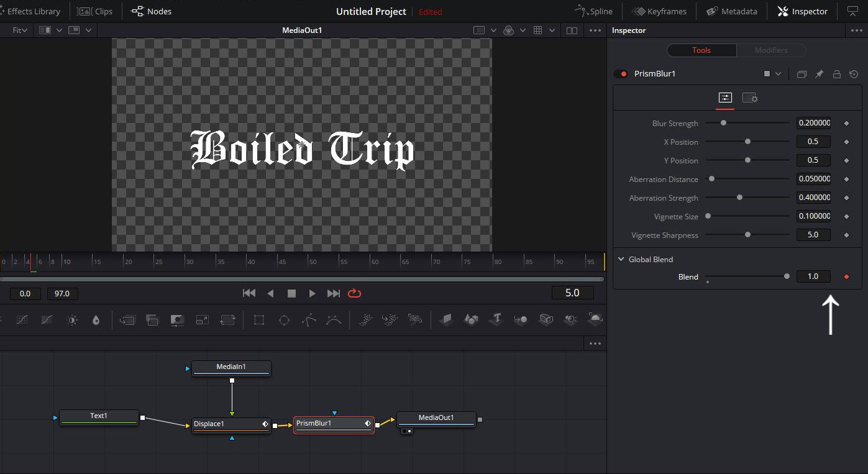Image resolution: width=868 pixels, height=474 pixels.
Task: Add a Transform node from toolbar
Action: pos(227,320)
